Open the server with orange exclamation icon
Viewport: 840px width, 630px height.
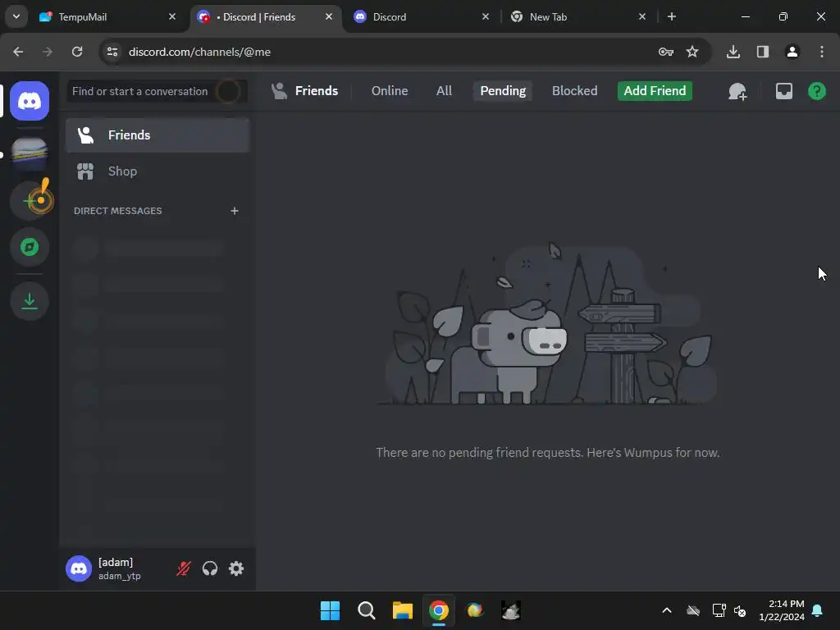[32, 200]
